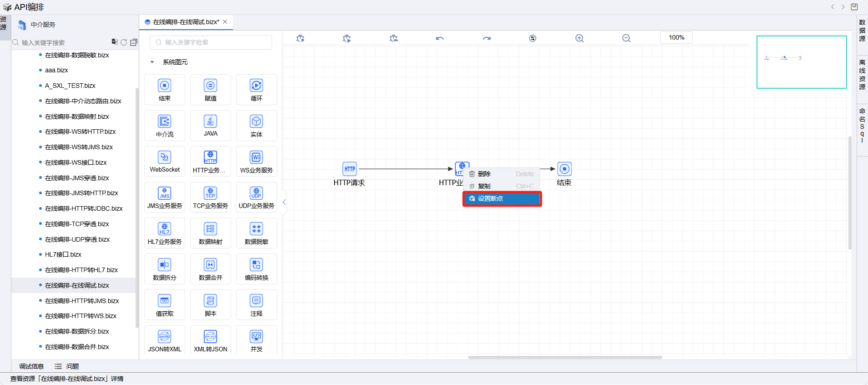Viewport: 868px width, 385px height.
Task: Click the 结束 end node on canvas
Action: pos(564,169)
